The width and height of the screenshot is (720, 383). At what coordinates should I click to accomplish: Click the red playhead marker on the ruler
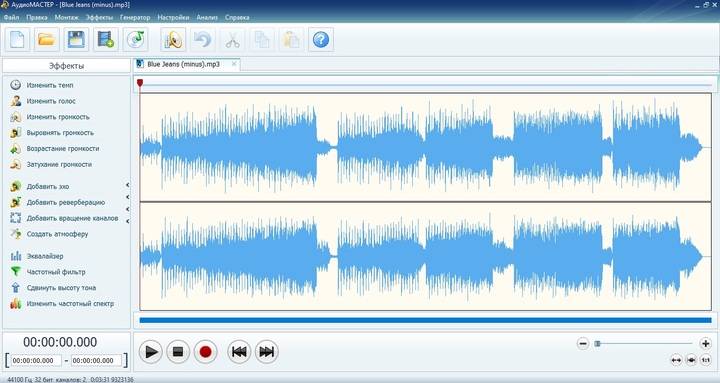(x=140, y=83)
